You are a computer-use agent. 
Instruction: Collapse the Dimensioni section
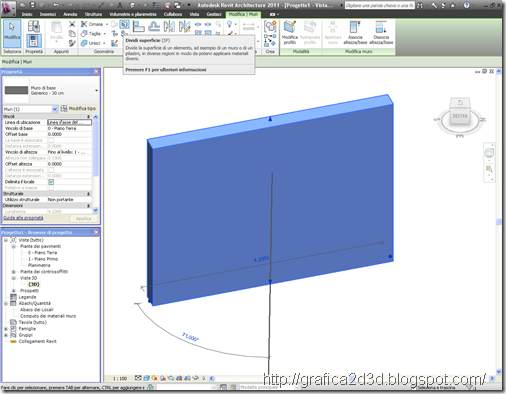[88, 206]
